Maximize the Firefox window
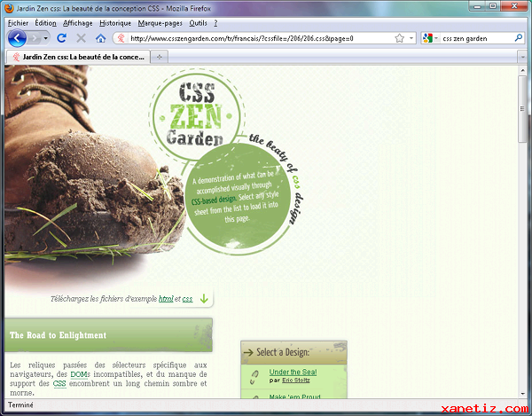This screenshot has height=416, width=532. [493, 6]
